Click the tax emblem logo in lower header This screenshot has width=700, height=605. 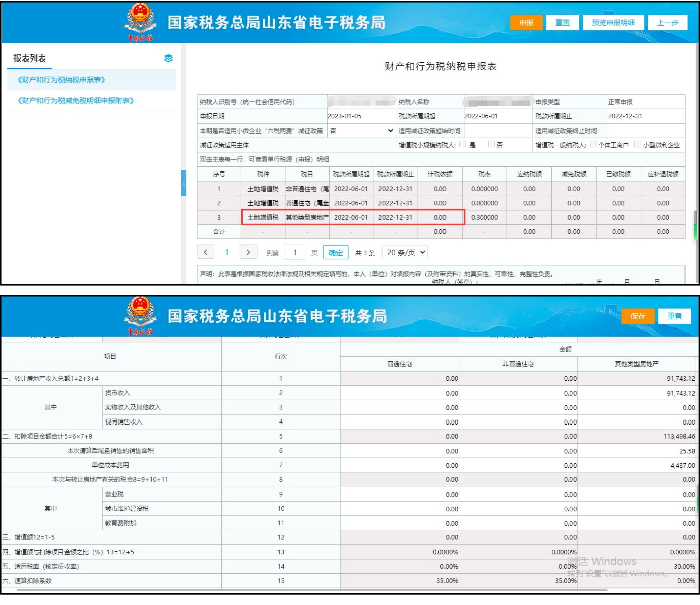140,316
